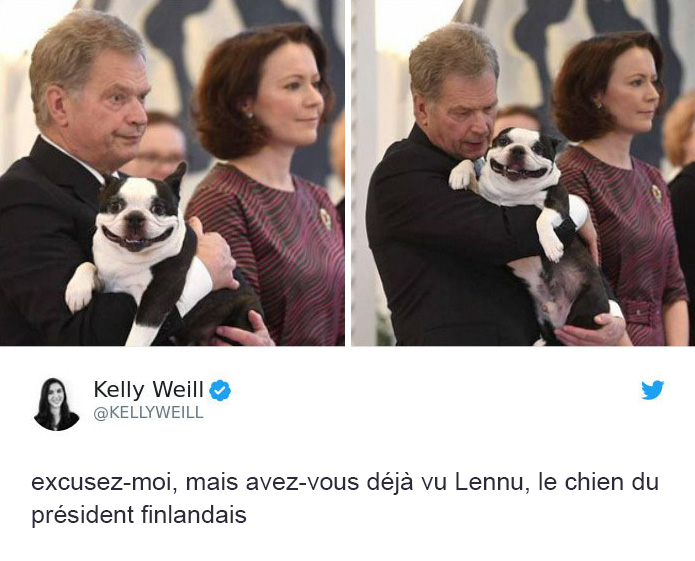This screenshot has height=561, width=695.
Task: Click the brooch on woman's dress, right photo
Action: click(656, 193)
